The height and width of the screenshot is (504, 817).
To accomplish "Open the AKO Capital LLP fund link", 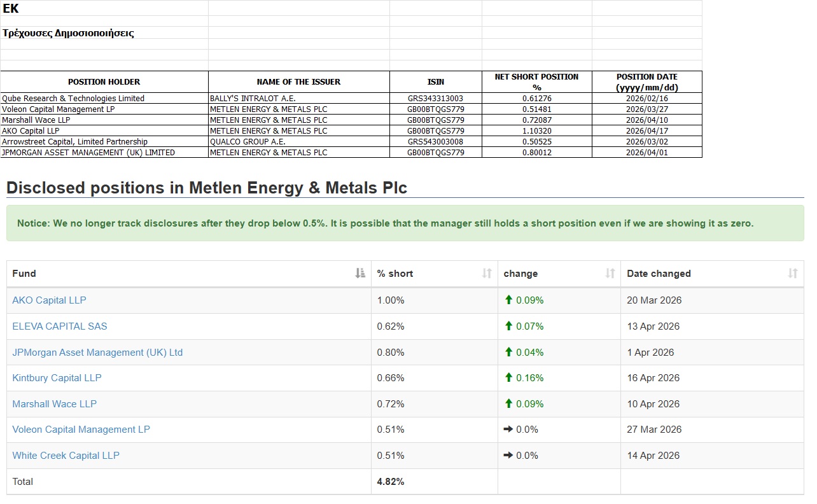I will 49,300.
